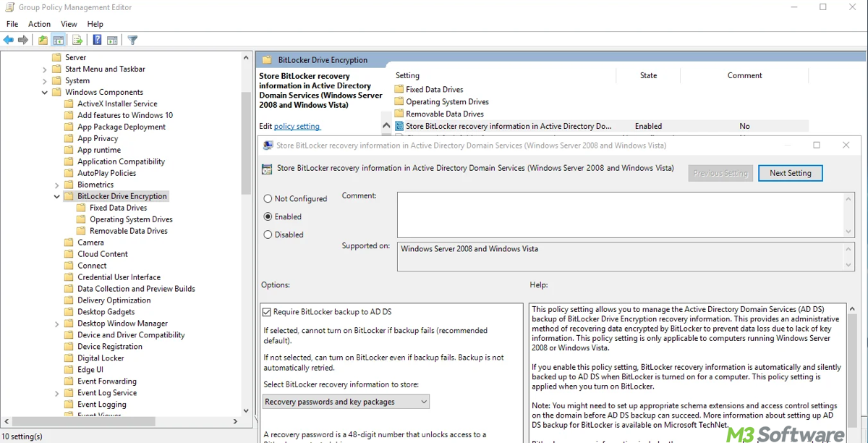The image size is (868, 443).
Task: Open the Edit policy setting link
Action: pos(297,126)
